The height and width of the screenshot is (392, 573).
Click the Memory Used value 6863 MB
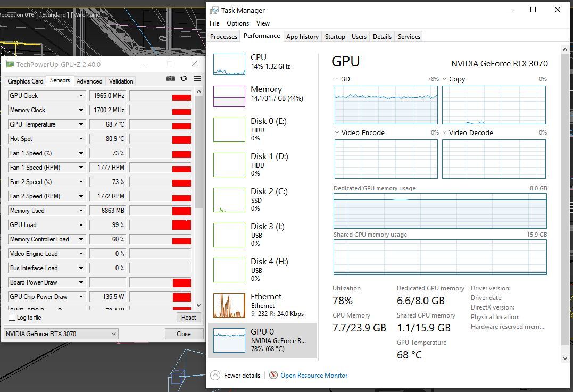point(108,211)
